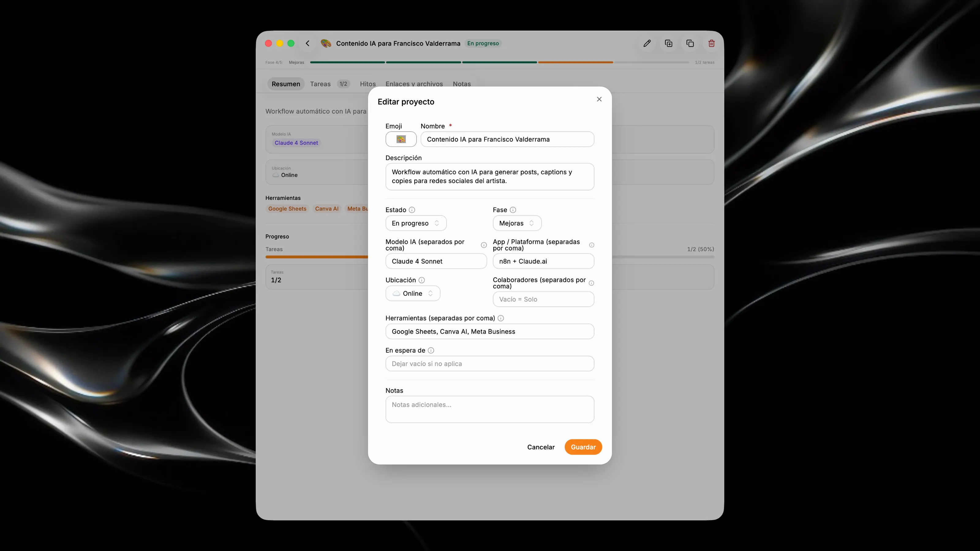Click the Modelo IA field with Claude 4 Sonnet
Viewport: 980px width, 551px height.
(x=436, y=261)
